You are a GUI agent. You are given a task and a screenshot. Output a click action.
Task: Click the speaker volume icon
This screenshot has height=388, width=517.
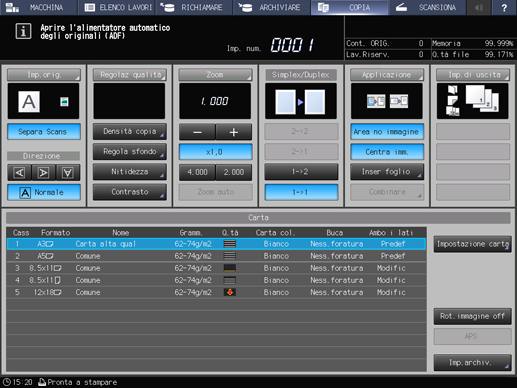(x=479, y=7)
